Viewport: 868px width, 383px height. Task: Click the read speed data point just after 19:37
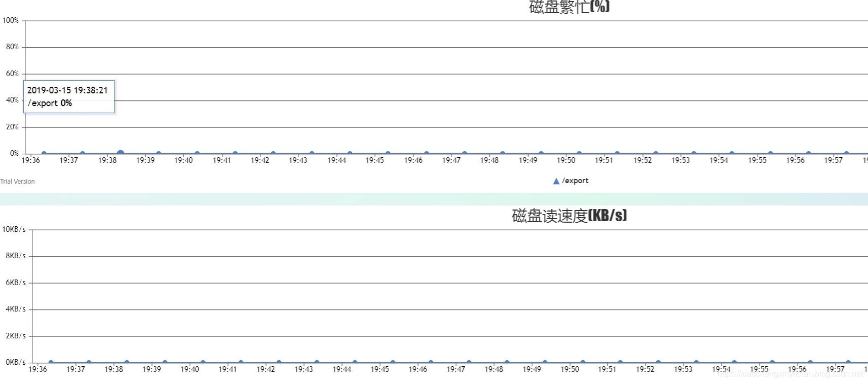pyautogui.click(x=89, y=362)
